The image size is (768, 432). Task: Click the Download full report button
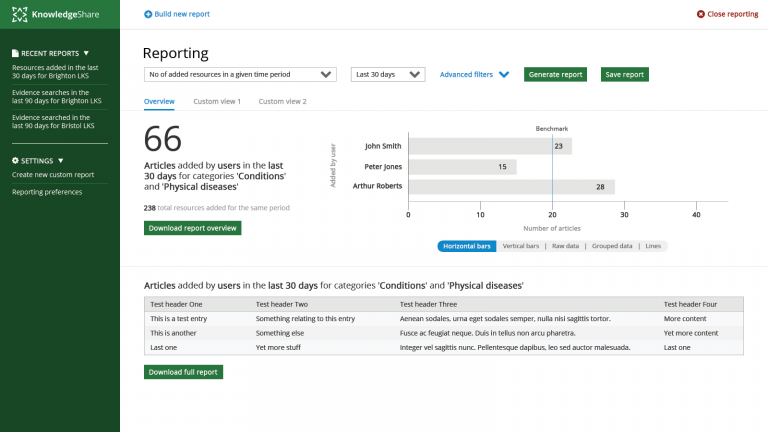point(183,372)
